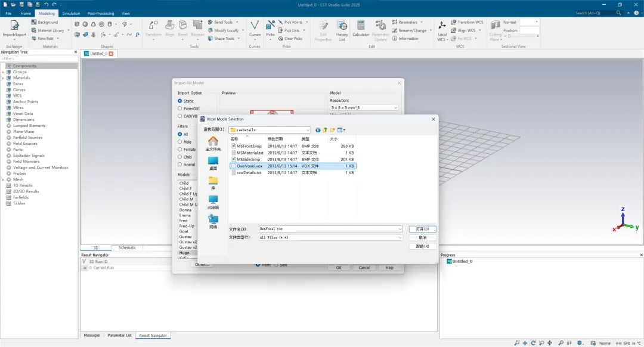Create a cone shape
644x347 pixels.
pos(93,24)
